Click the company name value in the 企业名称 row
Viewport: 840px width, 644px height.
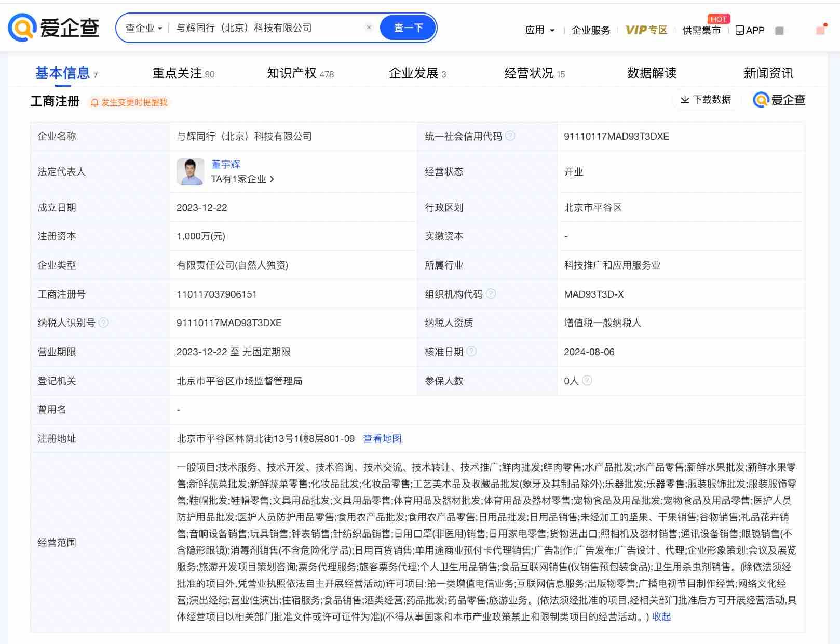(x=244, y=137)
